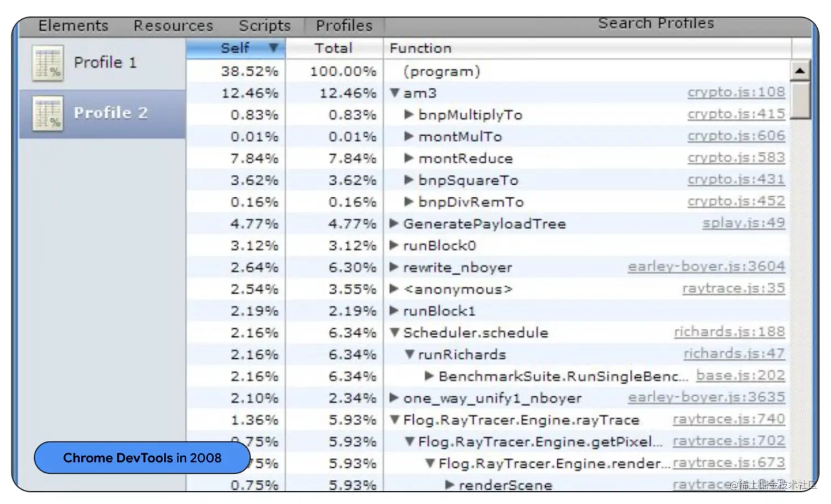This screenshot has width=831, height=504.
Task: Open the crypto.js:606 link
Action: click(x=736, y=136)
